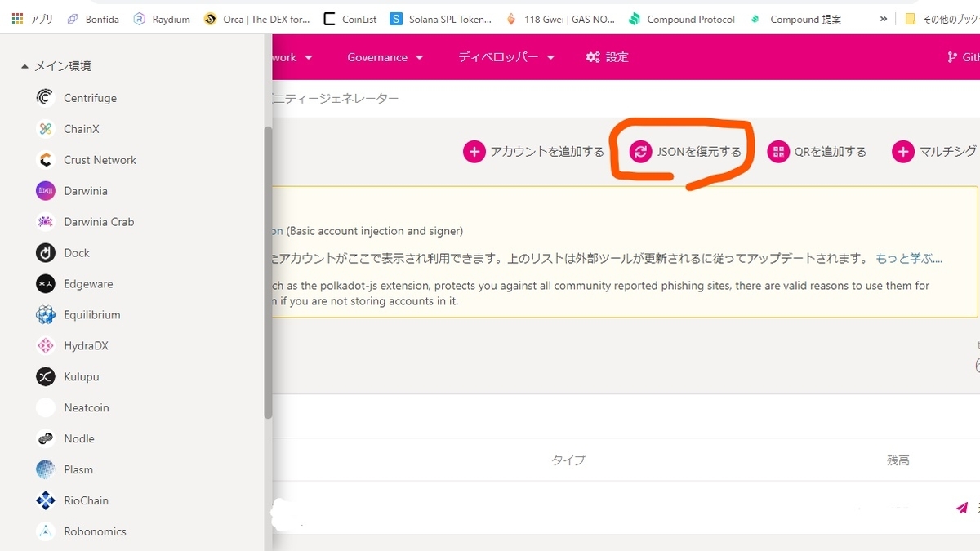Screen dimensions: 980x551
Task: Click the Crust Network logo icon
Action: [x=46, y=160]
